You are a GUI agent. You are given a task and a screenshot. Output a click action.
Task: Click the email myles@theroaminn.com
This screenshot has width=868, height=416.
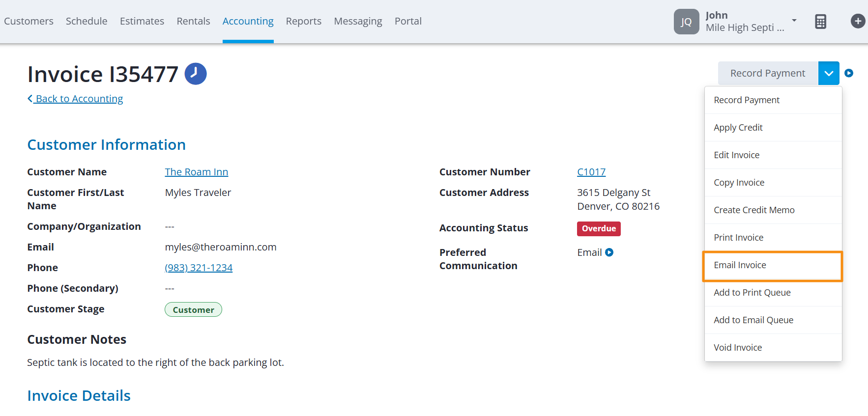click(221, 247)
